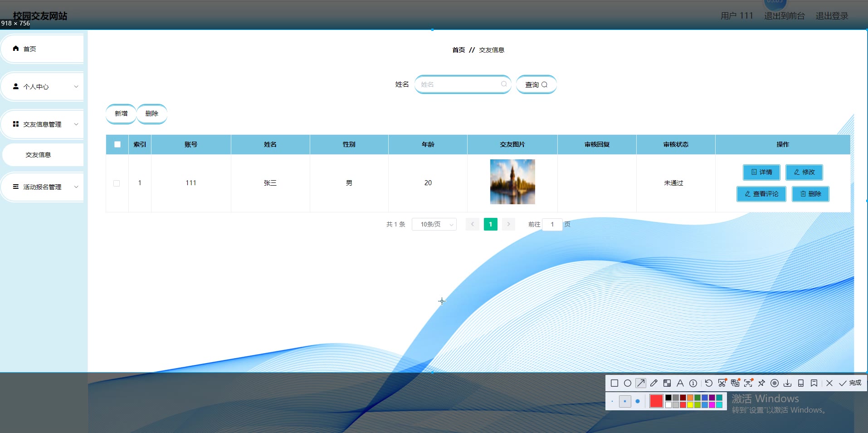Click 查看评论 button for 张三
This screenshot has height=433, width=868.
[x=761, y=194]
